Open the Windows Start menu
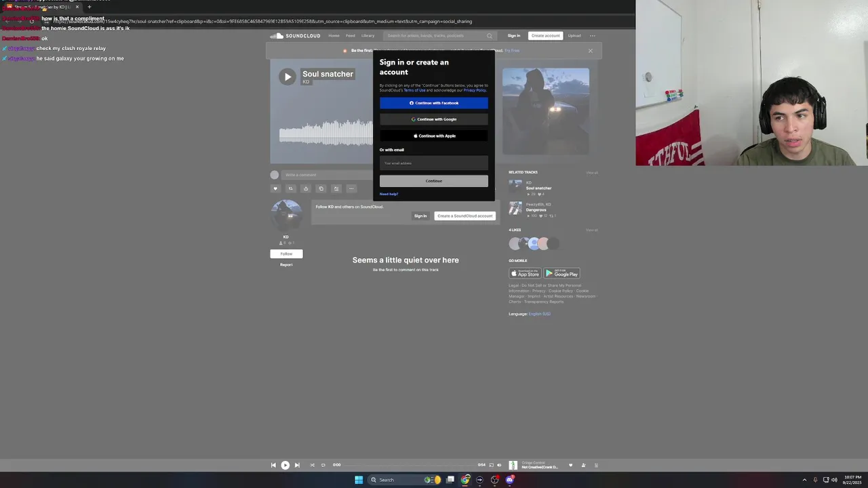Viewport: 868px width, 488px height. 359,480
